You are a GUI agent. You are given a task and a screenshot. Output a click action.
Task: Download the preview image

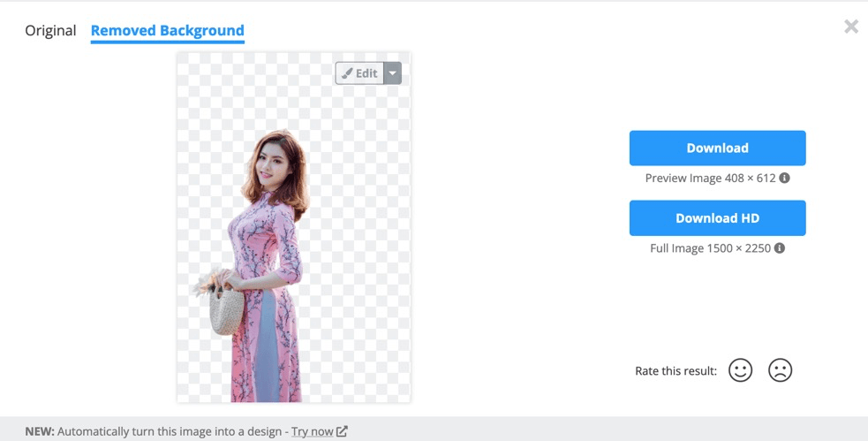point(717,148)
